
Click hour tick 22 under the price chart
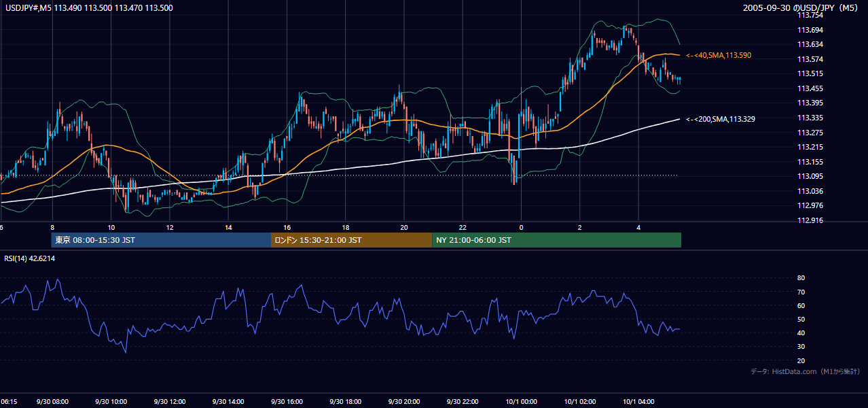(x=463, y=227)
